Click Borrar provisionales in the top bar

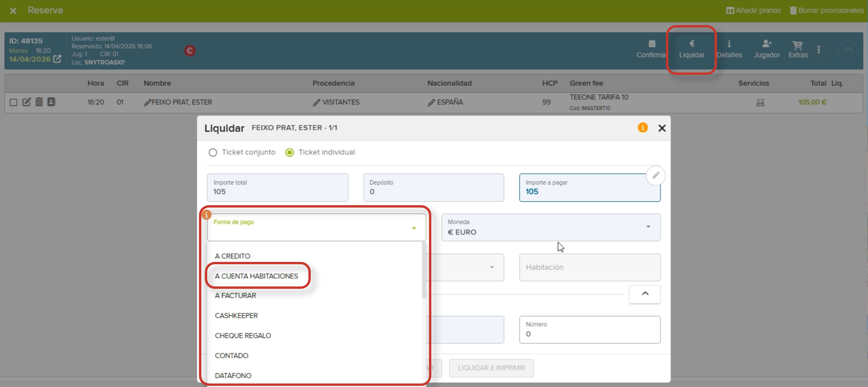pyautogui.click(x=827, y=11)
